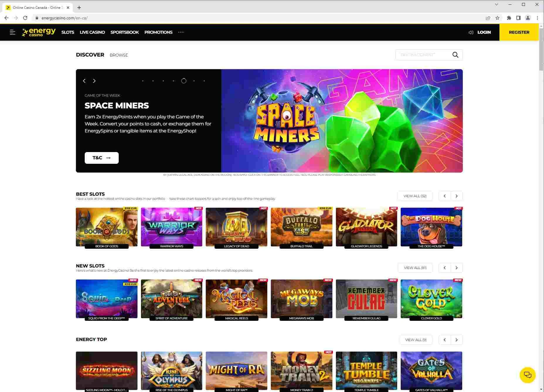This screenshot has height=392, width=544.
Task: Open Book of Gods slot
Action: 107,227
